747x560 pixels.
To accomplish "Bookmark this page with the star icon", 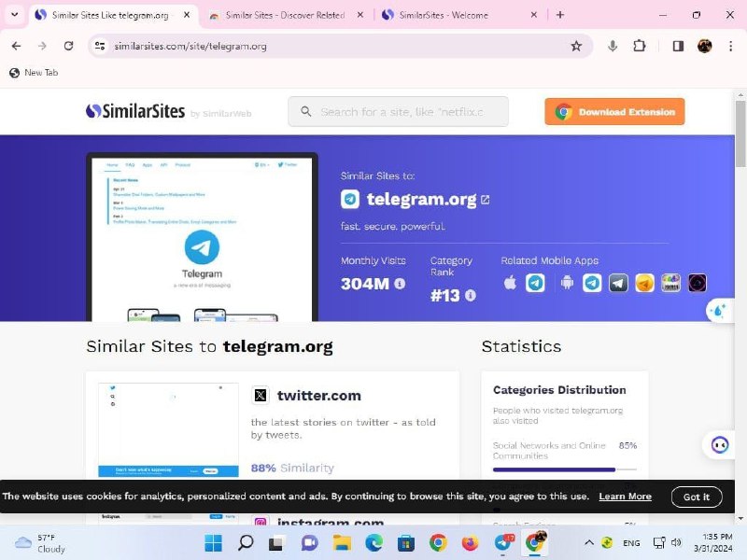I will tap(576, 46).
